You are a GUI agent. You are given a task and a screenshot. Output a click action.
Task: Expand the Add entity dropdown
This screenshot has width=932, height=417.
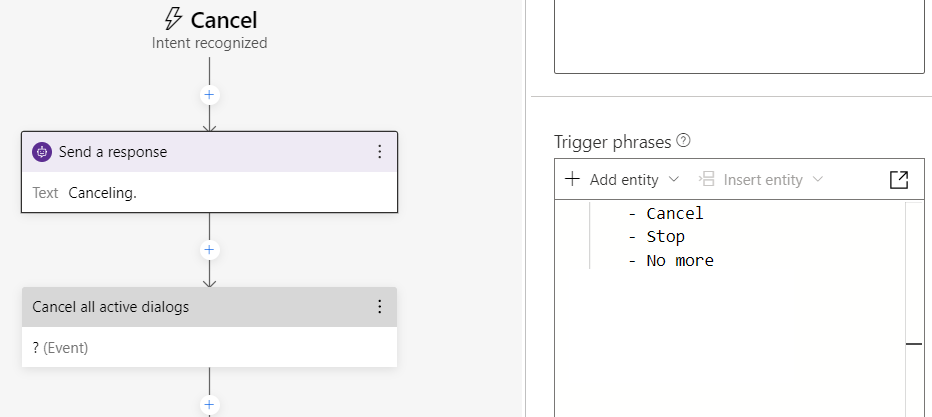point(673,180)
